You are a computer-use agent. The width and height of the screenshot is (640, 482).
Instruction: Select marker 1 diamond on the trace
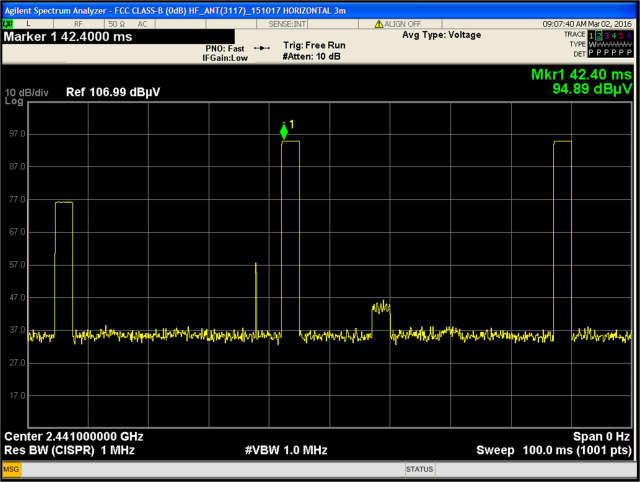[284, 132]
